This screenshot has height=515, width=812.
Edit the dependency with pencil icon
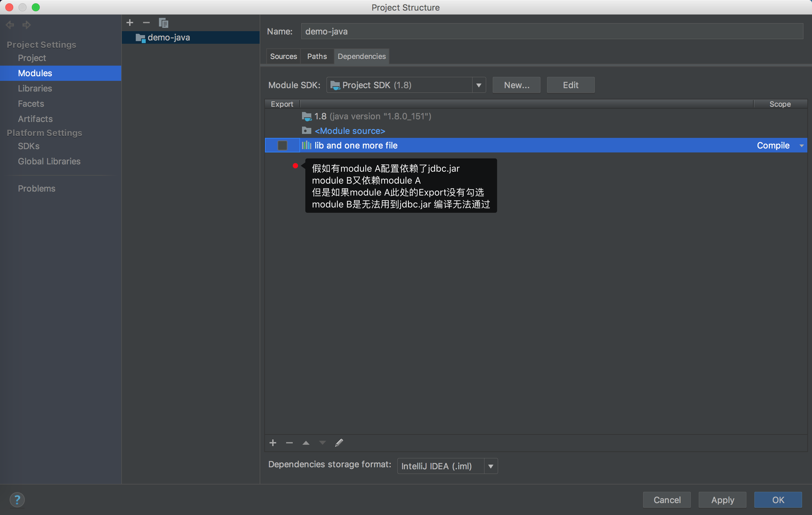pyautogui.click(x=339, y=443)
